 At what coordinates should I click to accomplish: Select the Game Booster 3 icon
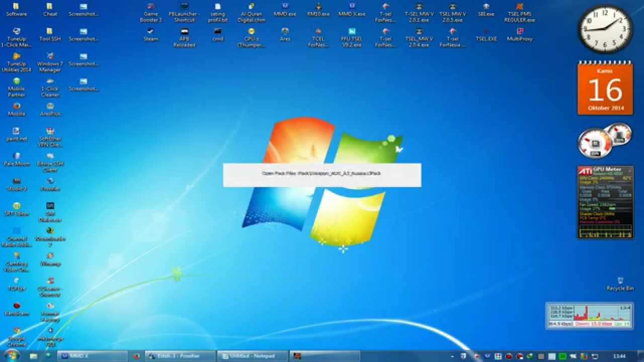(151, 13)
